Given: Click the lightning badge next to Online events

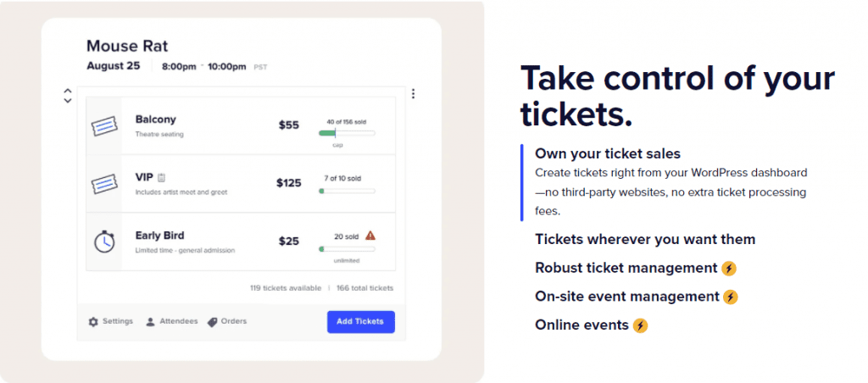Looking at the screenshot, I should click(x=640, y=325).
